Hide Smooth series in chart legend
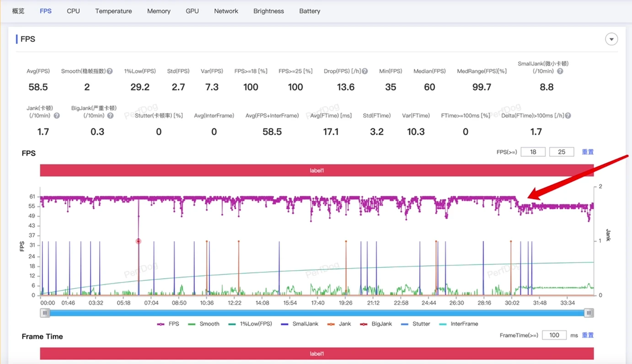The height and width of the screenshot is (364, 632). tap(204, 324)
